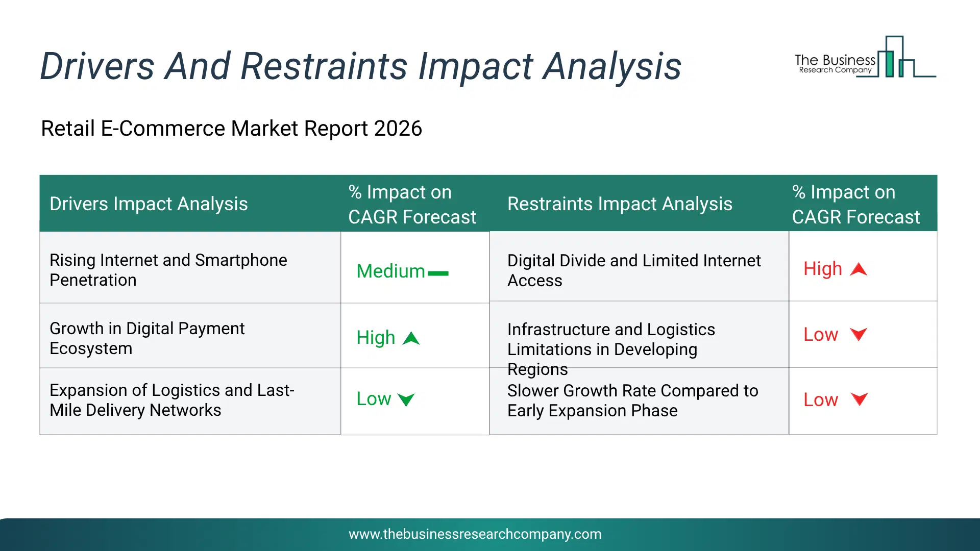Click red down arrow in Slower Growth Rate row
This screenshot has height=551, width=980.
click(859, 399)
